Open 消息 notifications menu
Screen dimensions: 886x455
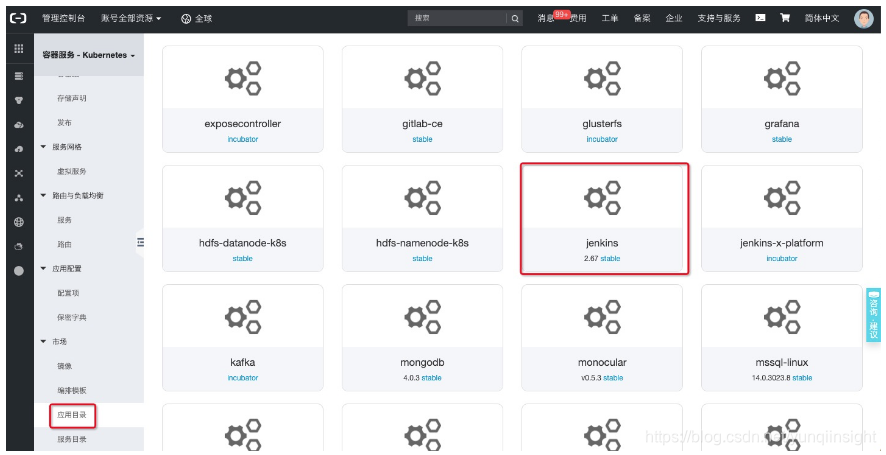(546, 18)
